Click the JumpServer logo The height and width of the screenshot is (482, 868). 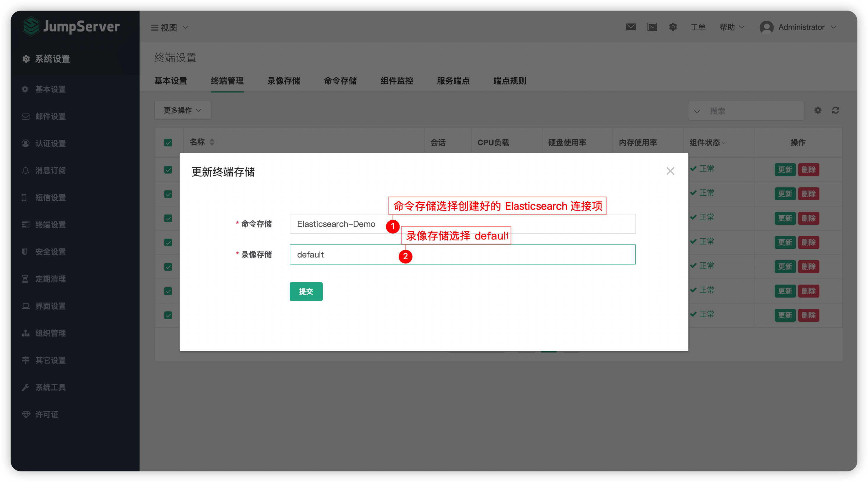point(71,26)
